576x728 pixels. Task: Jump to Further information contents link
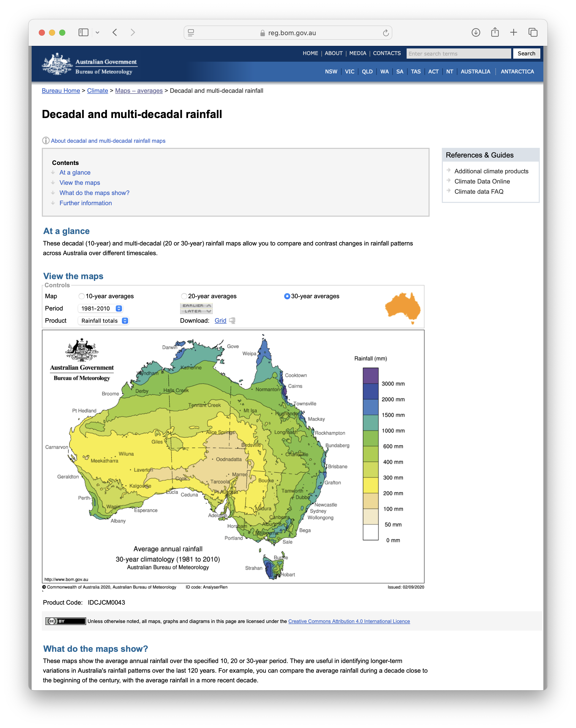click(86, 203)
